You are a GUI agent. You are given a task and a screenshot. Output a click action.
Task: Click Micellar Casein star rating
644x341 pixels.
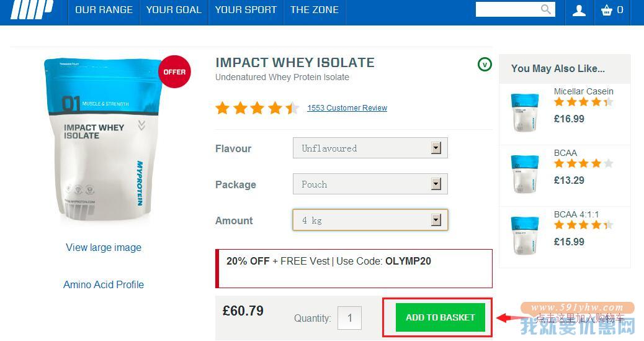point(583,102)
